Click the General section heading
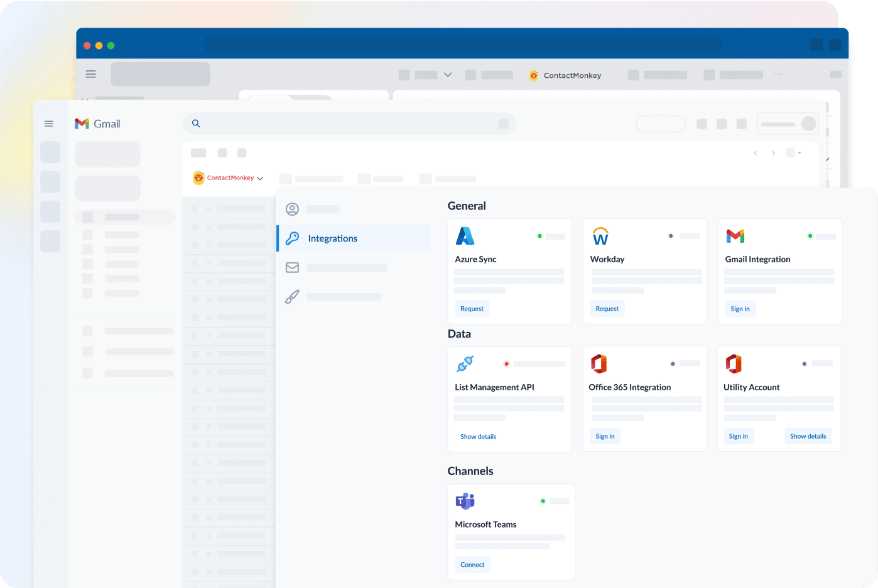The height and width of the screenshot is (588, 878). [467, 206]
